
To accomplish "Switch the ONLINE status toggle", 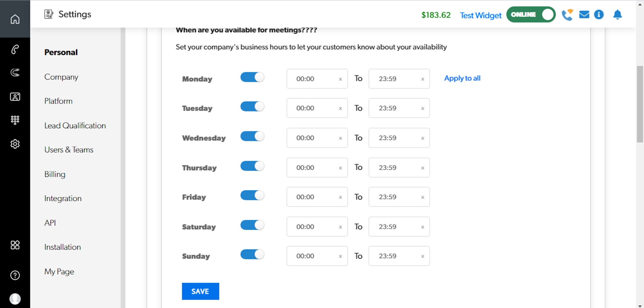I will click(531, 15).
